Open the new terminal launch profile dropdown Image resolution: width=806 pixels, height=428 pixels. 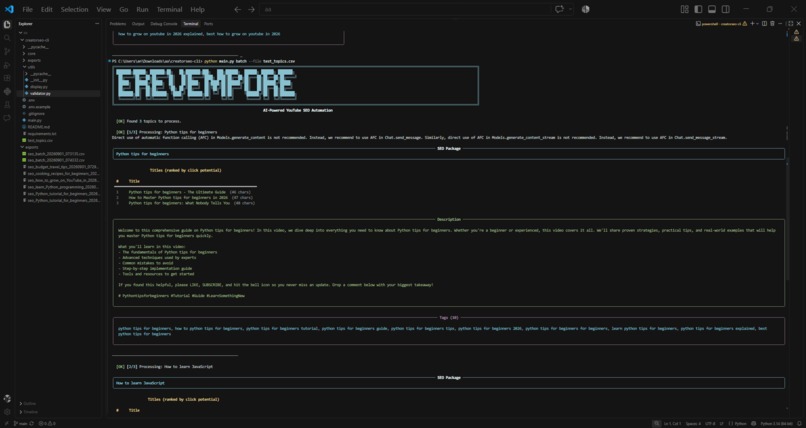tap(757, 24)
